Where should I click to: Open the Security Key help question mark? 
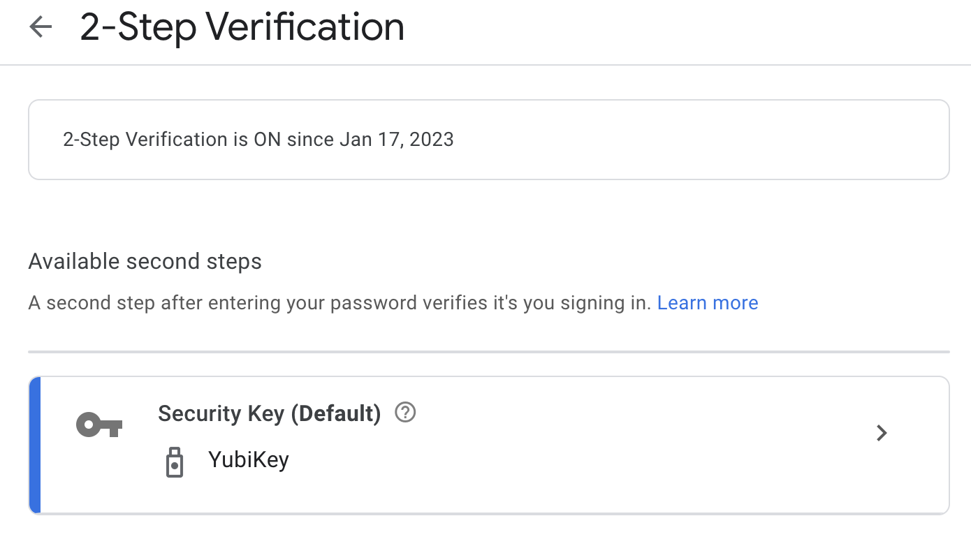[x=405, y=413]
